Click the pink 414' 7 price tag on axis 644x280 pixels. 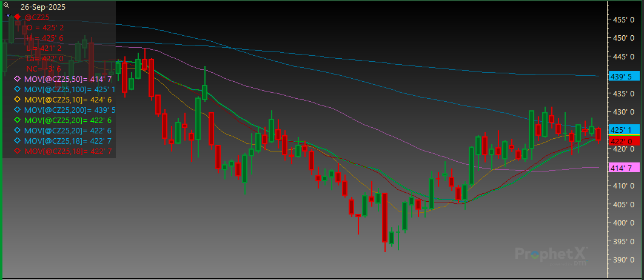pyautogui.click(x=620, y=167)
